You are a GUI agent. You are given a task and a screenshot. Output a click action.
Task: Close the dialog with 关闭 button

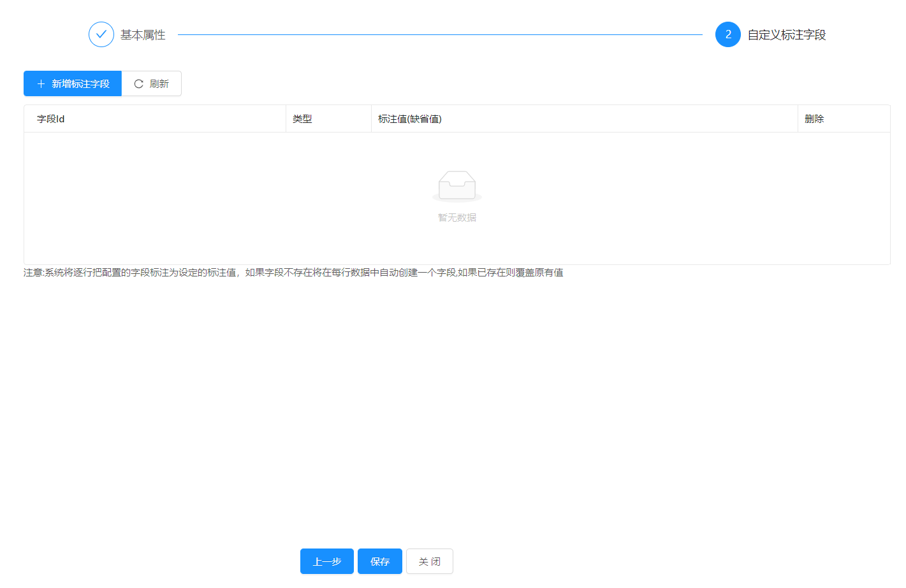tap(429, 561)
